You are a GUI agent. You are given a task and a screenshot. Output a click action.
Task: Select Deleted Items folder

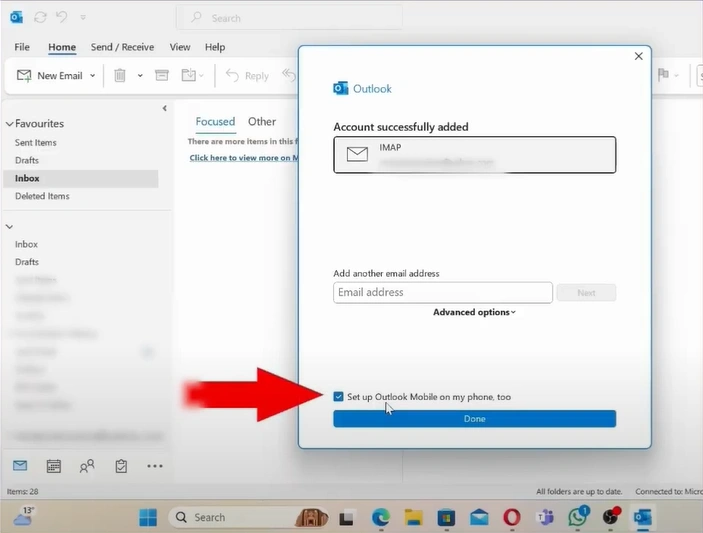pos(42,196)
